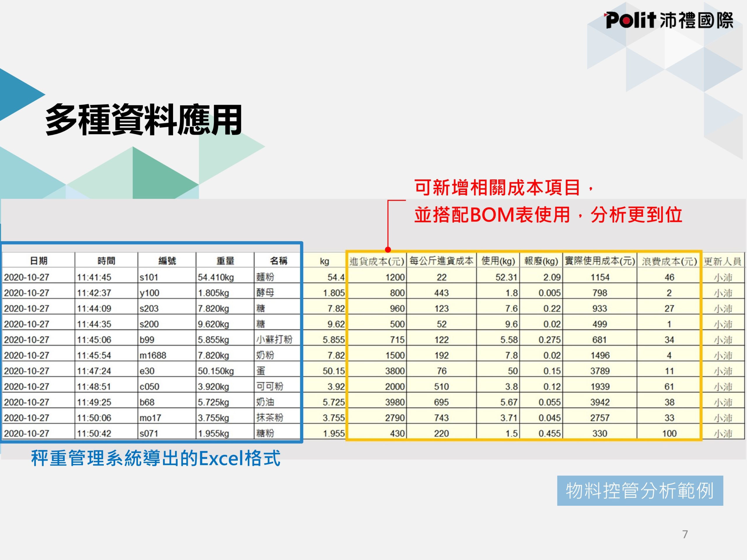Select the 日期 column header
747x560 pixels.
pyautogui.click(x=39, y=260)
